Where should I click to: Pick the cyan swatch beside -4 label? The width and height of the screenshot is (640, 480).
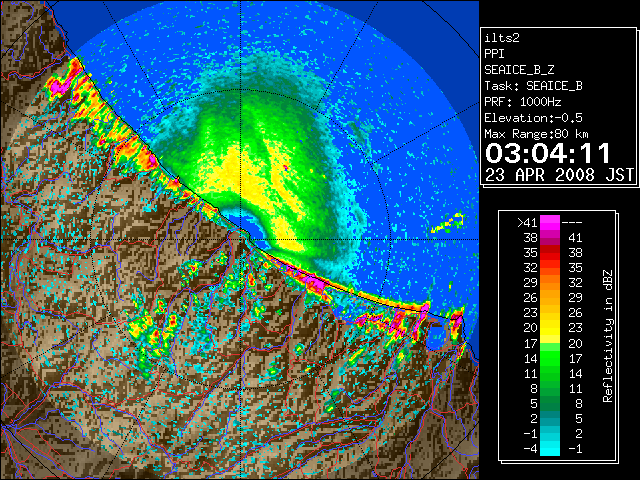pos(550,449)
